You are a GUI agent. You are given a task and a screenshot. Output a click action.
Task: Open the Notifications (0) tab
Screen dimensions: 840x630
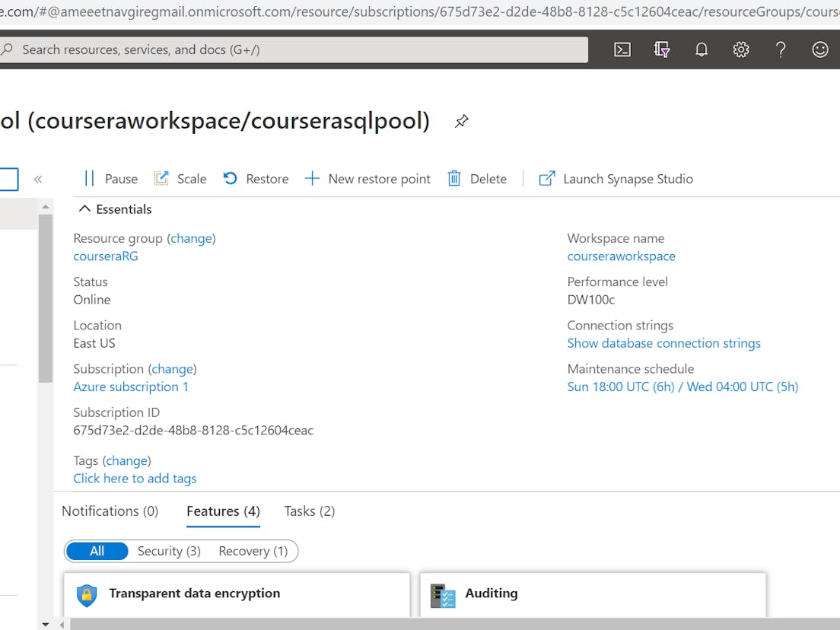[109, 511]
